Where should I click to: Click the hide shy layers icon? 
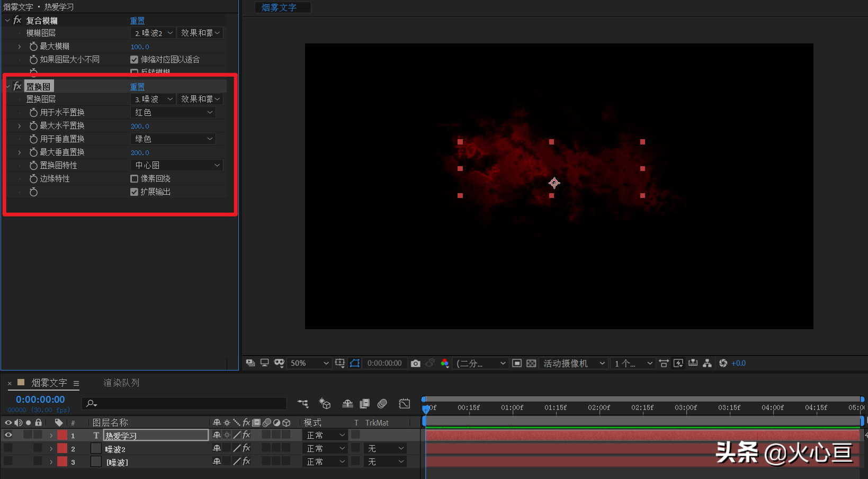(x=347, y=404)
